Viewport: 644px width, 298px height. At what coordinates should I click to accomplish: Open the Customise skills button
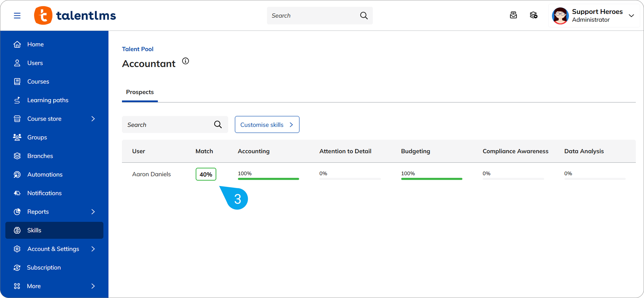pos(267,125)
